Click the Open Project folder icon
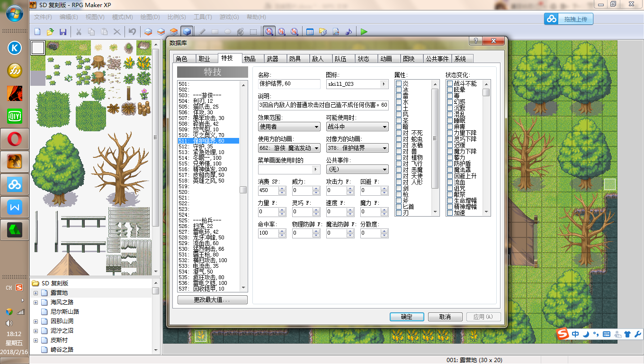This screenshot has height=364, width=644. [x=50, y=32]
